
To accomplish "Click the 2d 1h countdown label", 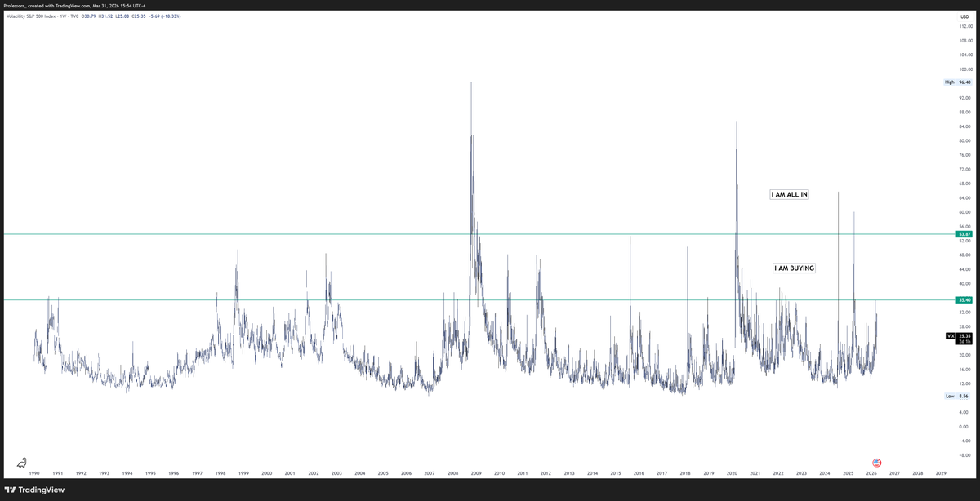I will (964, 341).
